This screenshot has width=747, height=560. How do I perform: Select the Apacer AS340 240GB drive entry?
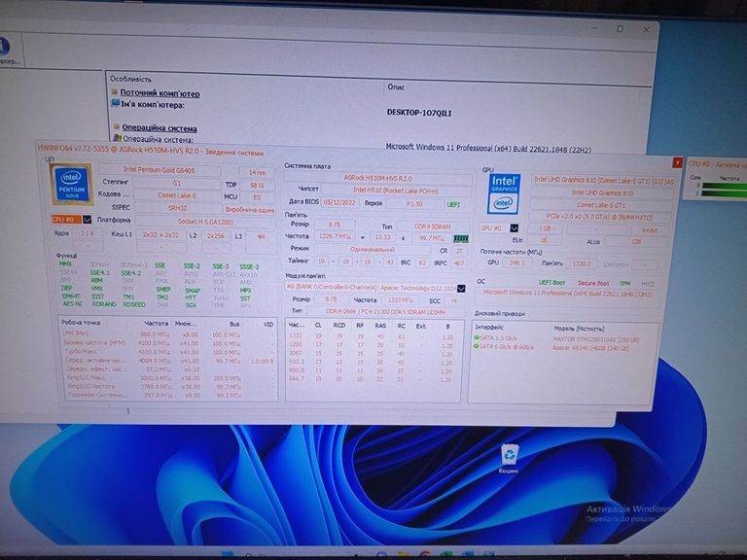click(x=589, y=348)
